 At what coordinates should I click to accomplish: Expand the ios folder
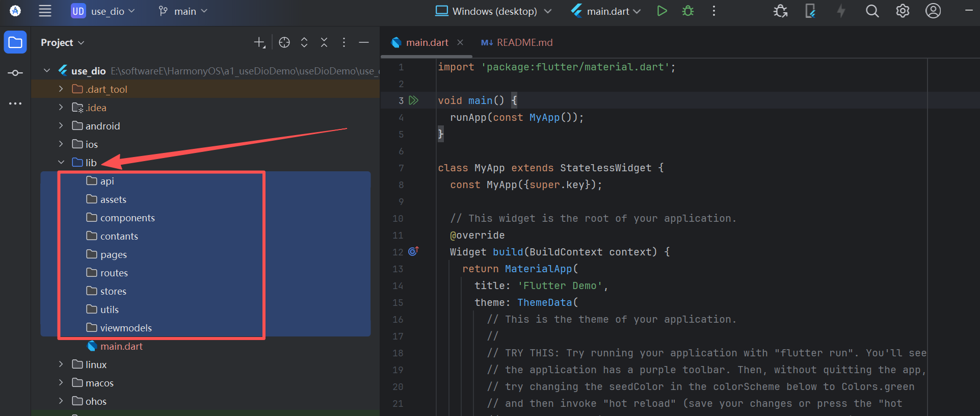pos(61,144)
